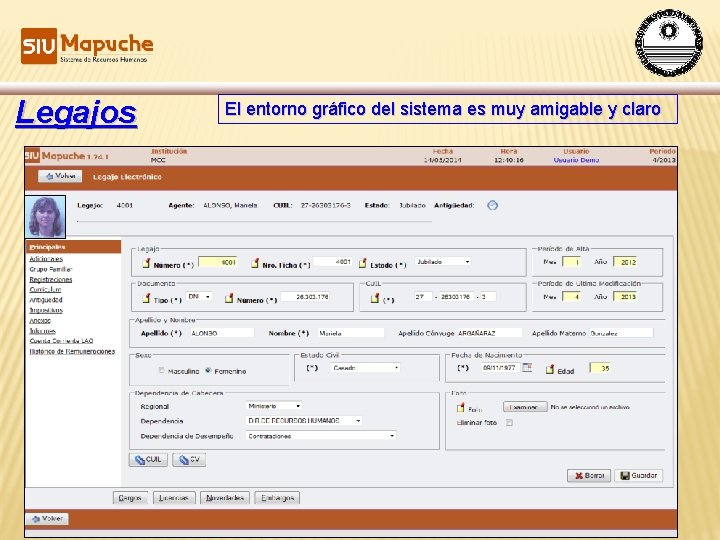Click the agent's photo thumbnail
Screen dimensions: 720x540
tap(45, 217)
